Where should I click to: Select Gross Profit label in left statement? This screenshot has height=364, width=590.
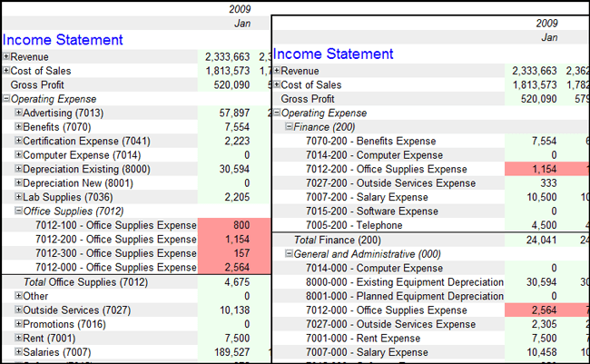click(x=37, y=85)
